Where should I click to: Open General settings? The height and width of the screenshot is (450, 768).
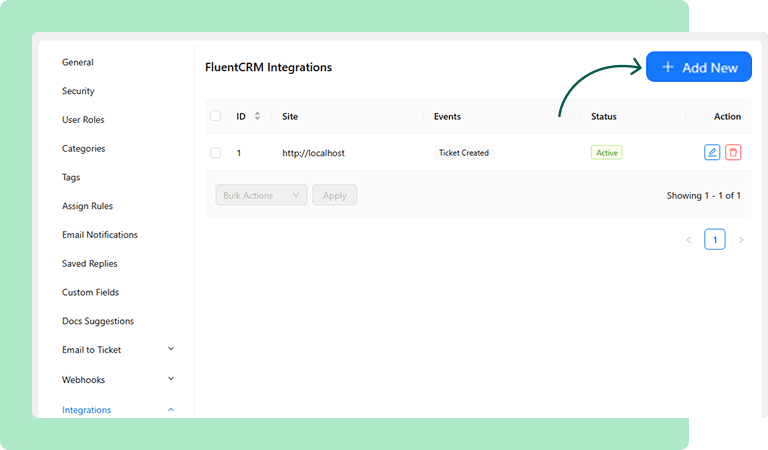coord(77,62)
